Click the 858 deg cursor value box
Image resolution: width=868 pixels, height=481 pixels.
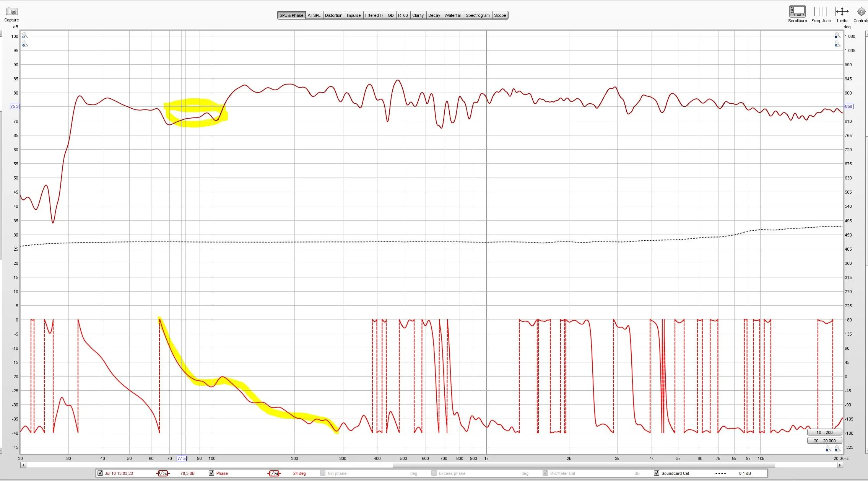coord(848,106)
